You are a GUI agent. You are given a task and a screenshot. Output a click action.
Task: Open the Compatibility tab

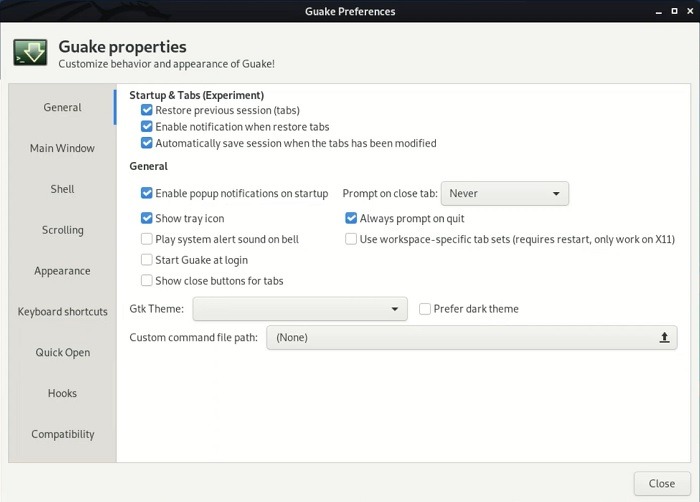click(62, 434)
